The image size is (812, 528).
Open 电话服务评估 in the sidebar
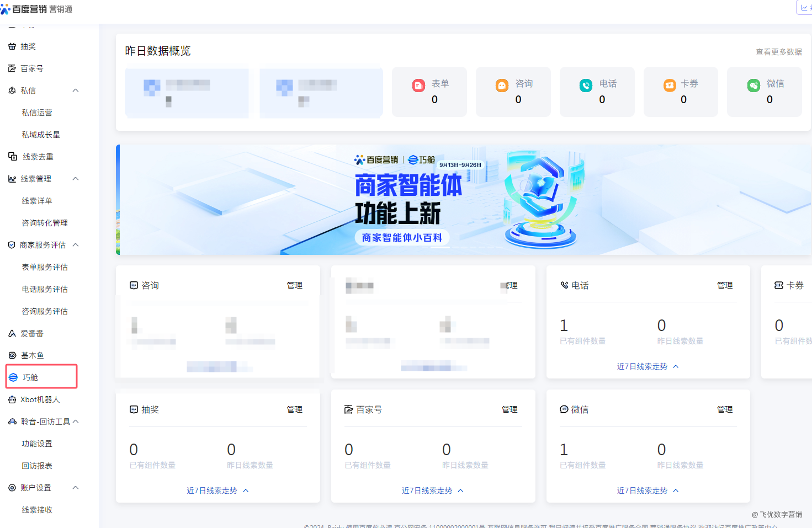point(45,289)
